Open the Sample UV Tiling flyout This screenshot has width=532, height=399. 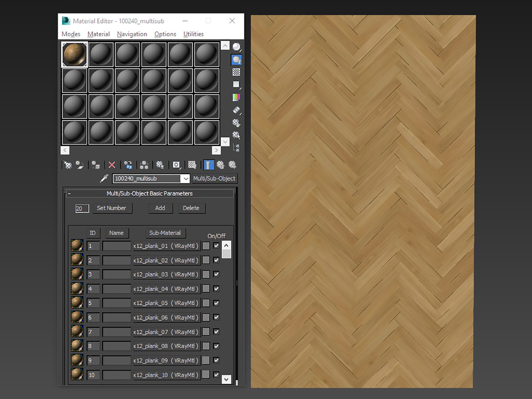(x=236, y=85)
